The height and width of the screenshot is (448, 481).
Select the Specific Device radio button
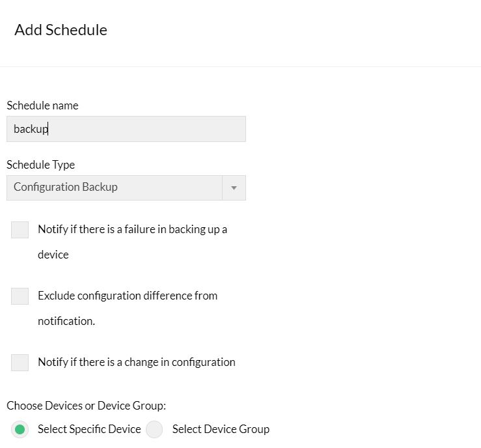click(20, 430)
